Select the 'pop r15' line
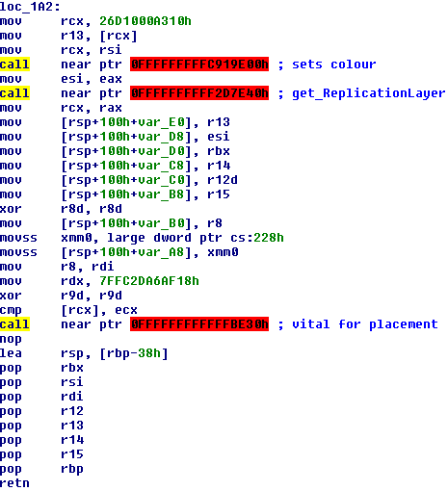The image size is (448, 491). (x=41, y=454)
